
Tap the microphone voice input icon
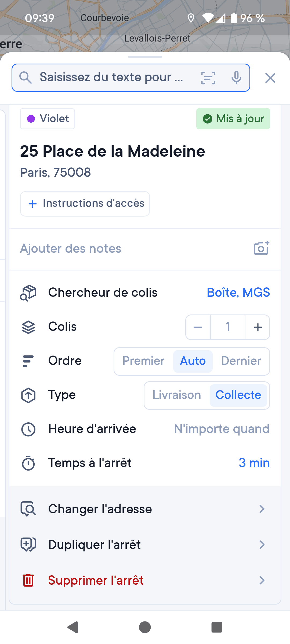tap(236, 78)
